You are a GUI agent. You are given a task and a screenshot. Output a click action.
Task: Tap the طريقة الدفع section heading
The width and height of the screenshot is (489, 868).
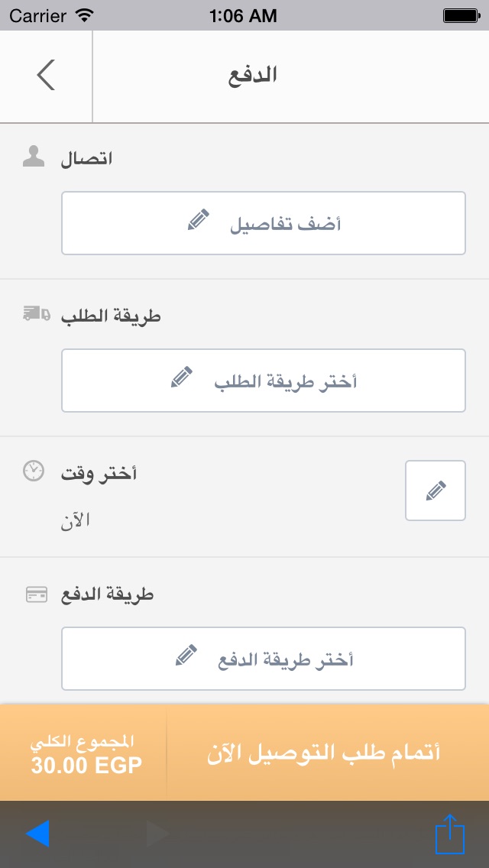pyautogui.click(x=107, y=595)
